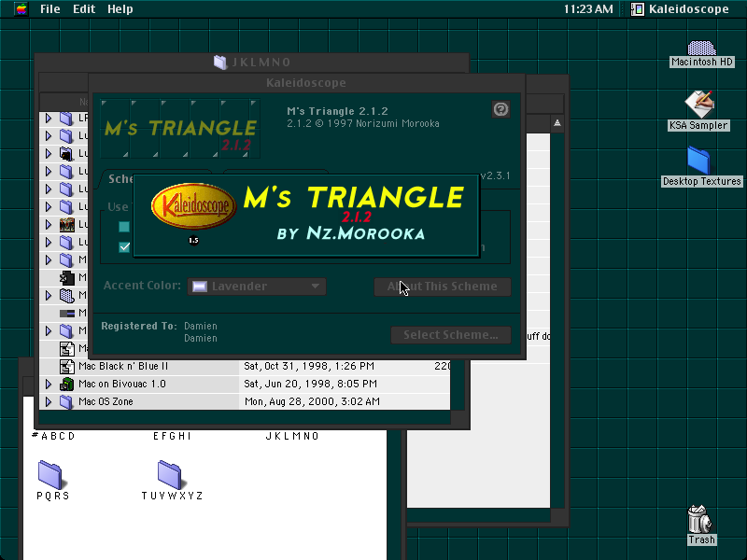Click the M's Triangle 2.1.2 title text
The image size is (747, 560).
point(337,111)
